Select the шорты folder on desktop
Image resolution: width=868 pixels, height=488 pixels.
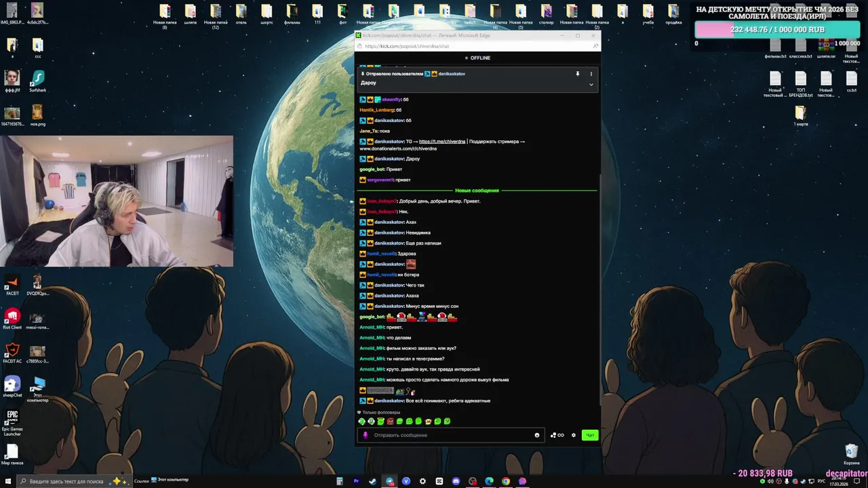pos(267,14)
